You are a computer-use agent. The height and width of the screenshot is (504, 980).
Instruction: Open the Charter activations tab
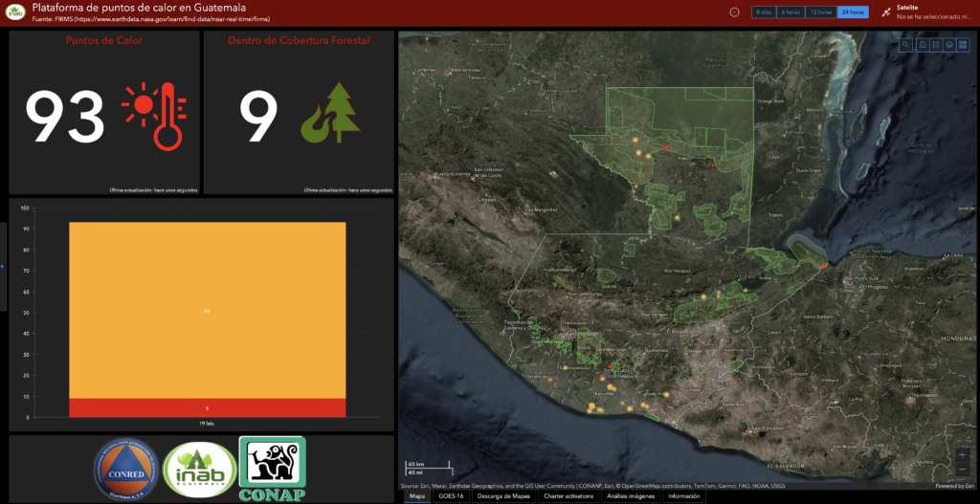pos(569,496)
